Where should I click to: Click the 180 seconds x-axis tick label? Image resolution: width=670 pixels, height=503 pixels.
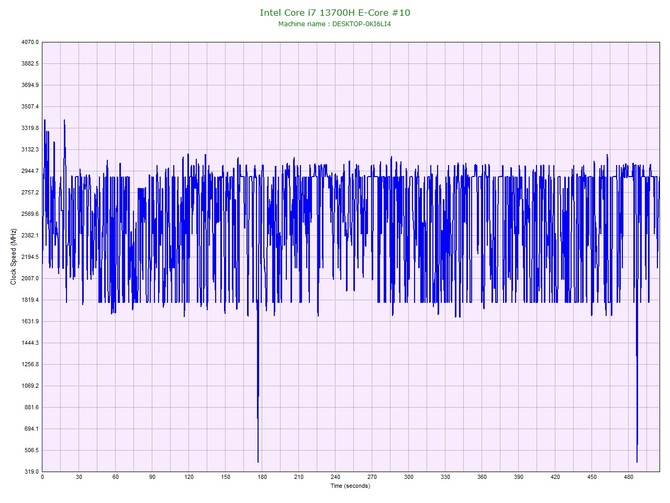tap(262, 477)
